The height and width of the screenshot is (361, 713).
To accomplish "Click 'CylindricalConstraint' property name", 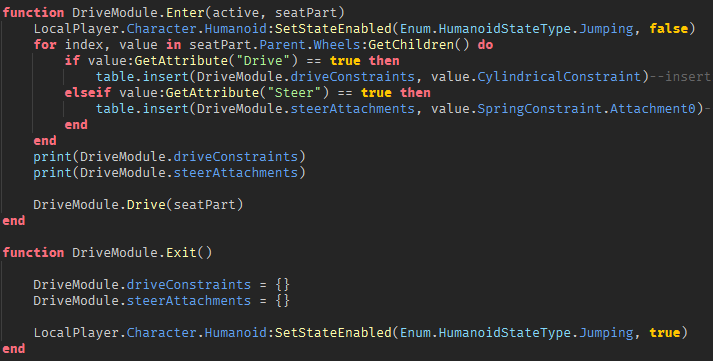I will (559, 76).
